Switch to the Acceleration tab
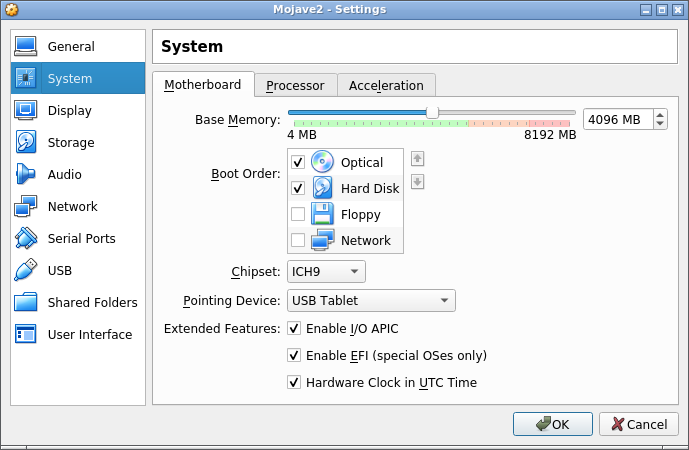 pyautogui.click(x=386, y=85)
